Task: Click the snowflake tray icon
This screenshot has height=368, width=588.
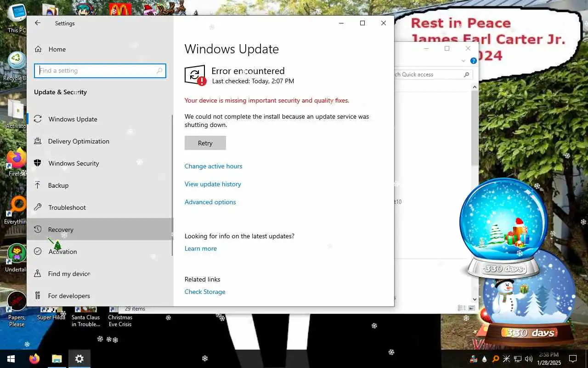Action: (507, 359)
